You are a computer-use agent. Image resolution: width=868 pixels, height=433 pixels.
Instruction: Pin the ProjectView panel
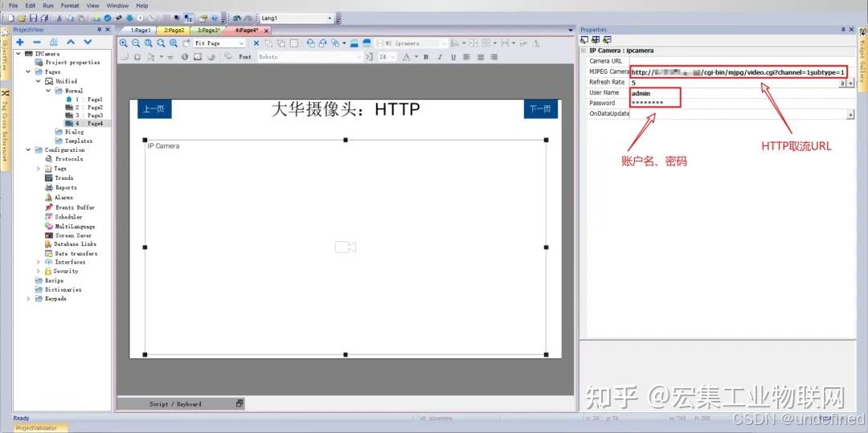click(x=99, y=29)
